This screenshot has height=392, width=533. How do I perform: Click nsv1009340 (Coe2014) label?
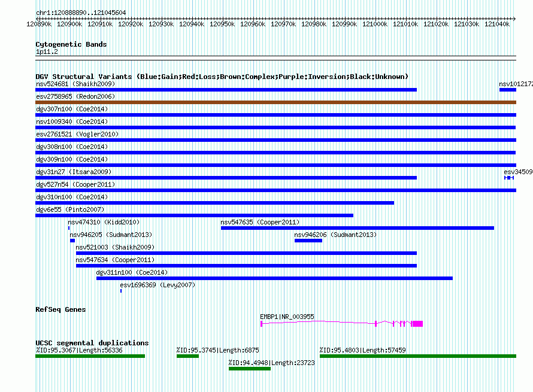[72, 121]
